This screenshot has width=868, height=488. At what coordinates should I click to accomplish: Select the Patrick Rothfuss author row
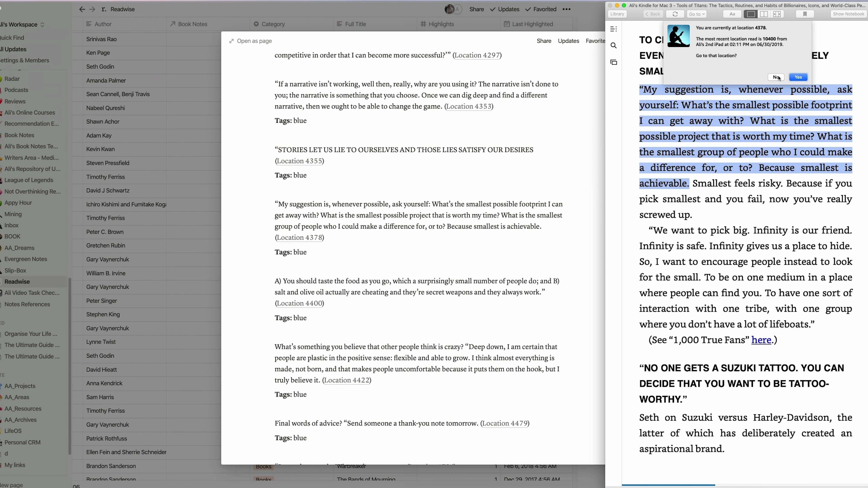[106, 439]
